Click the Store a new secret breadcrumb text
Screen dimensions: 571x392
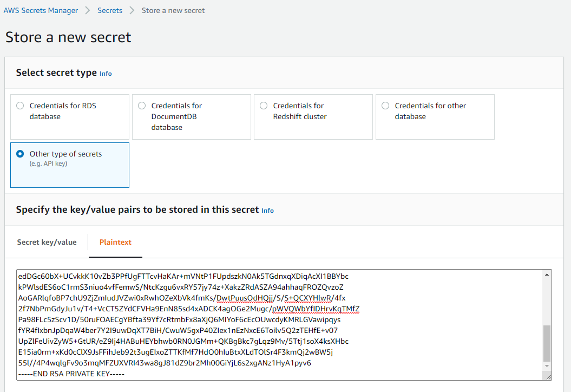coord(173,11)
